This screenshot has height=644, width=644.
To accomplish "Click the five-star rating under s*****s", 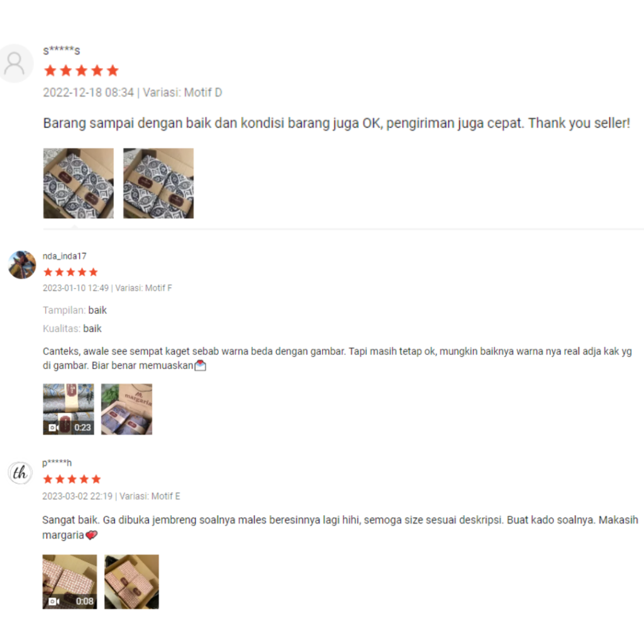I will point(81,70).
